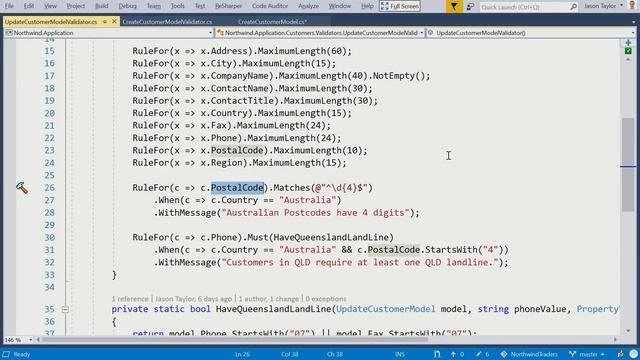The height and width of the screenshot is (360, 640).
Task: Click the '0 exceptions' CodeLens link
Action: (x=326, y=299)
